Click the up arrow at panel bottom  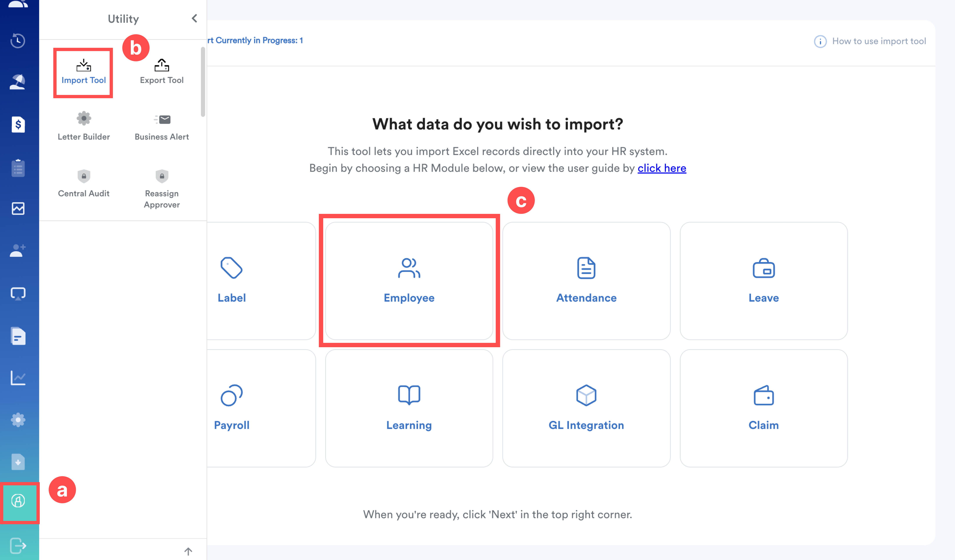point(188,551)
